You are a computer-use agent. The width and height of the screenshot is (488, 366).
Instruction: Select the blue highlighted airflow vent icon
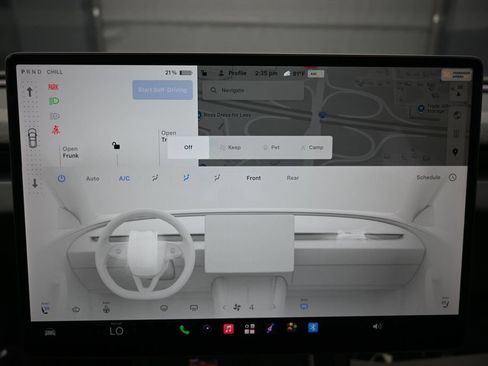coord(186,178)
